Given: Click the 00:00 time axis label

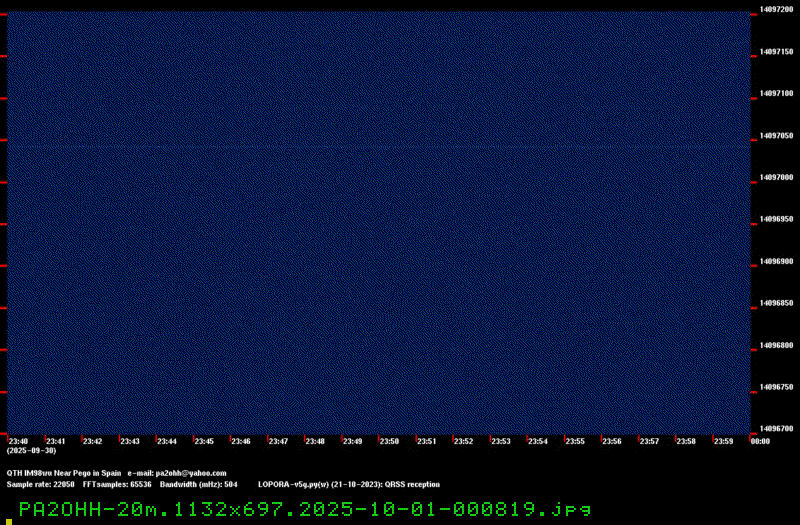Looking at the screenshot, I should pos(760,441).
